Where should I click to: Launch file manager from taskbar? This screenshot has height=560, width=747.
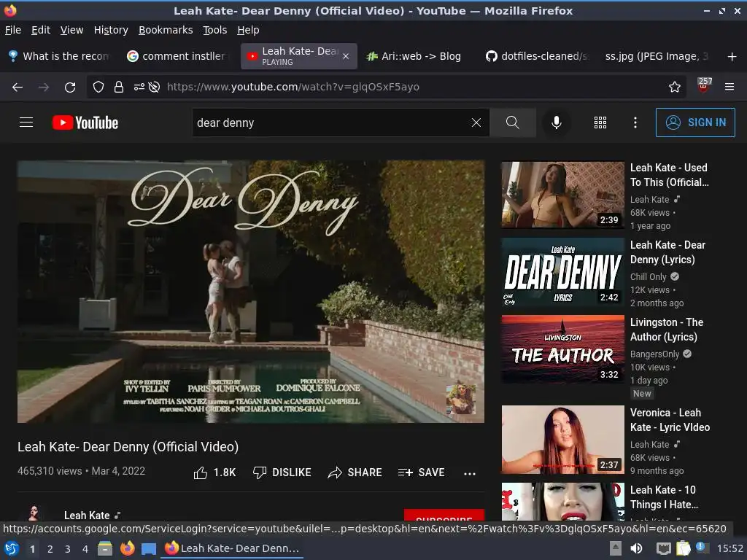click(105, 548)
